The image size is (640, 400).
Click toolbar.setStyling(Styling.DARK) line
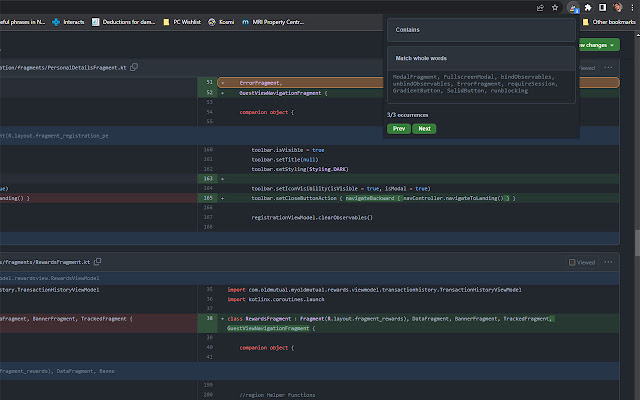coord(300,169)
